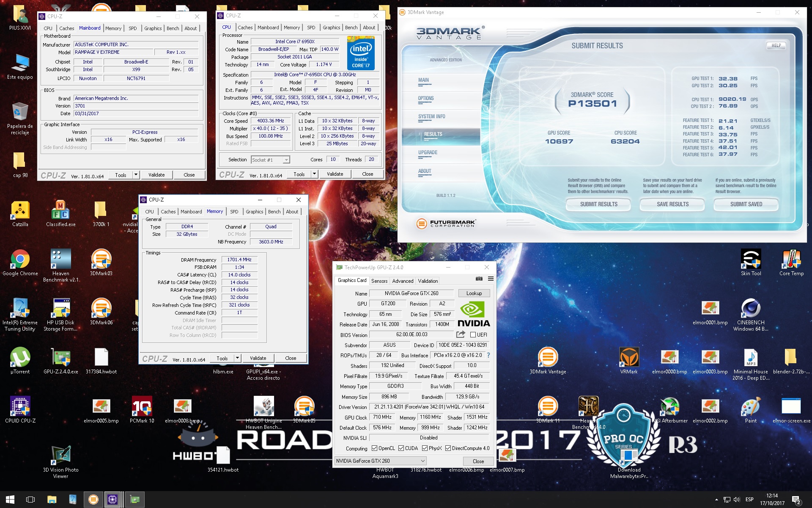Open 3DMark06 desktop shortcut
This screenshot has height=508, width=812.
click(x=101, y=312)
